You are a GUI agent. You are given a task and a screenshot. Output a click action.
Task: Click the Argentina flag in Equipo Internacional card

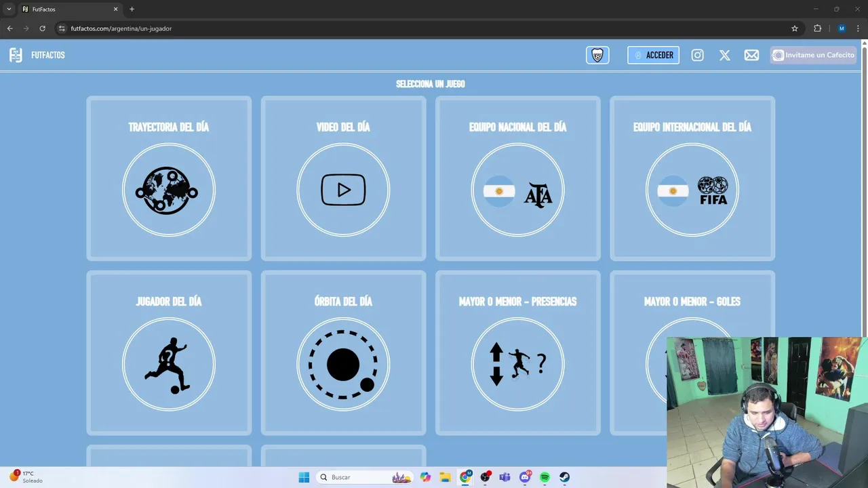pyautogui.click(x=673, y=191)
